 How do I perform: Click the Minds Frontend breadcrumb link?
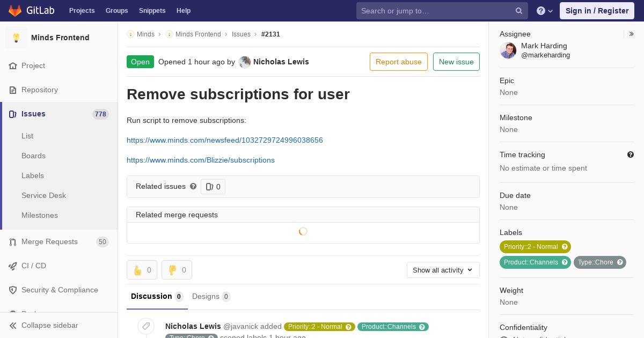point(198,34)
